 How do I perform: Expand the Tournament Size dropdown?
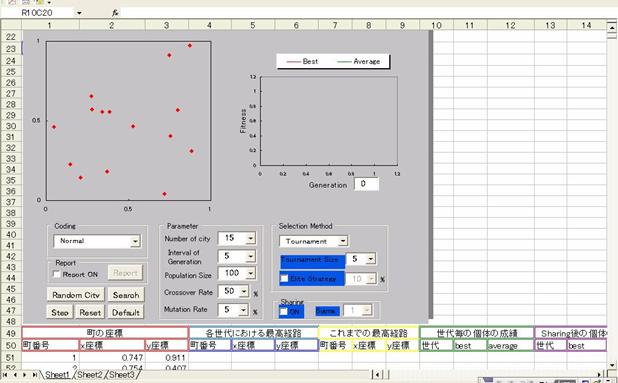[371, 259]
